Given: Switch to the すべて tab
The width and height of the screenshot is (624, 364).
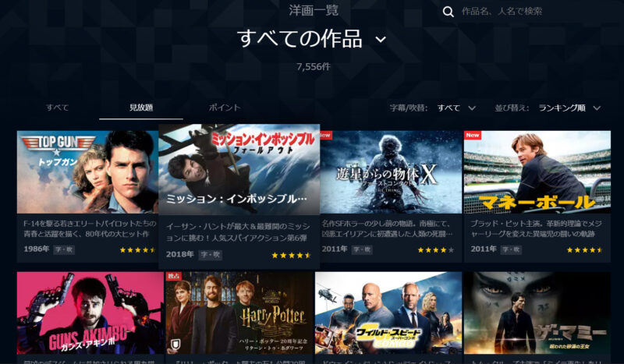Looking at the screenshot, I should point(57,108).
